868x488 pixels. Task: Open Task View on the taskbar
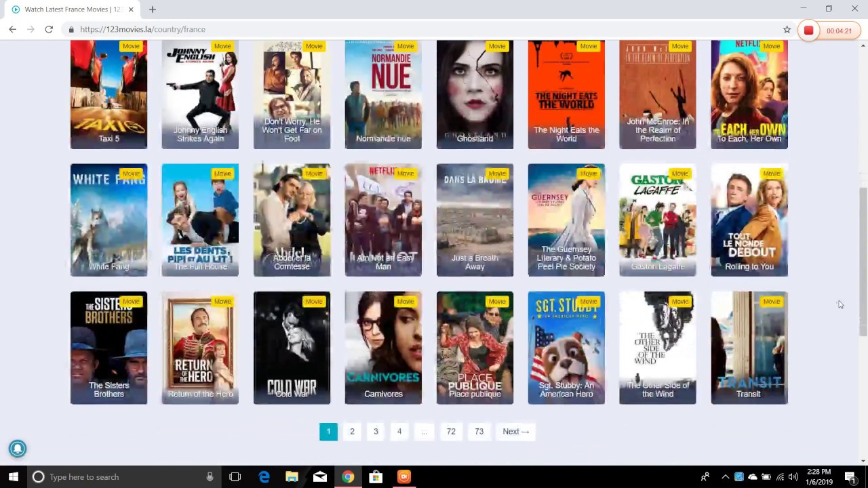pos(235,477)
